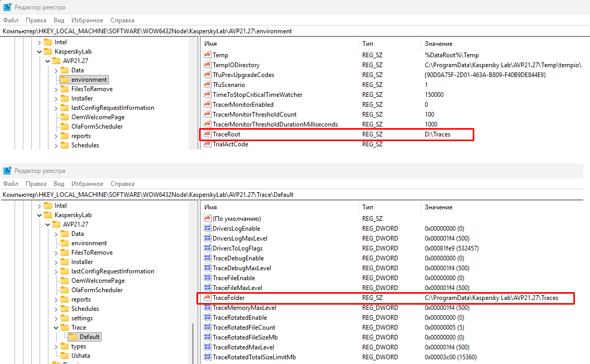590x364 pixels.
Task: Select the OlaFormScheduler folder icon in upper window
Action: tap(65, 127)
